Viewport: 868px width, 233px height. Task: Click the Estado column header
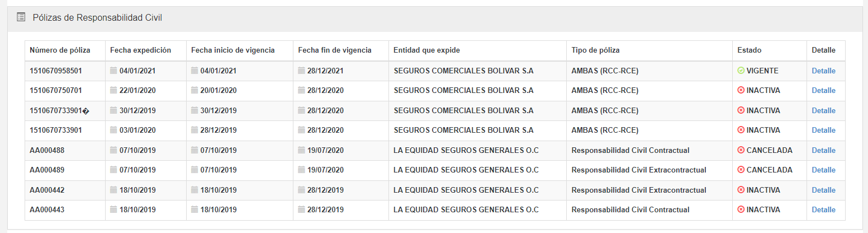[x=750, y=50]
